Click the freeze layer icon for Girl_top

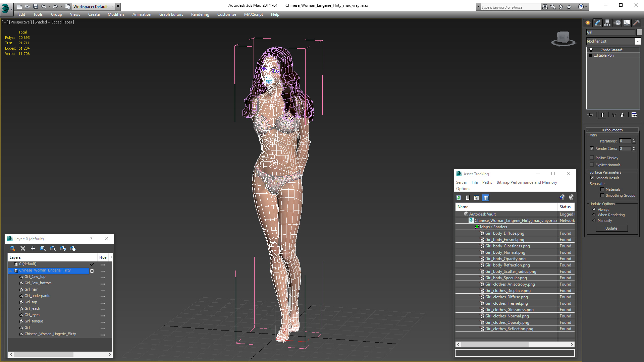(x=110, y=302)
